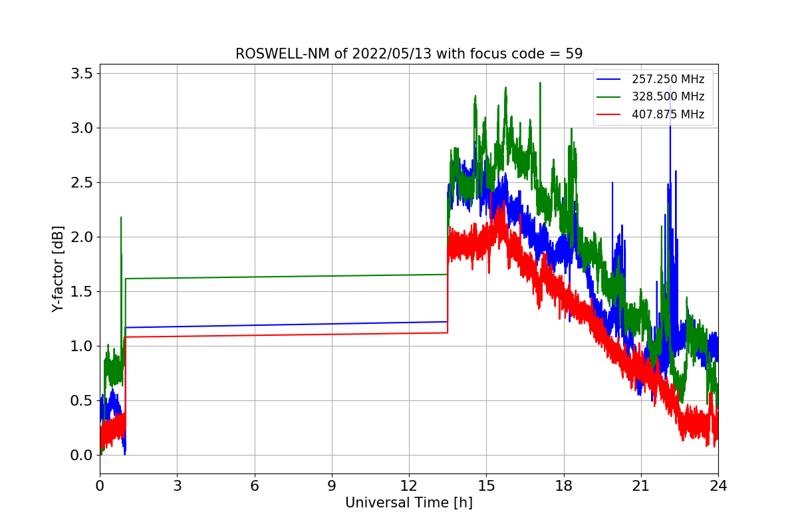The image size is (798, 532).
Task: Click the red legend line sample
Action: point(608,114)
